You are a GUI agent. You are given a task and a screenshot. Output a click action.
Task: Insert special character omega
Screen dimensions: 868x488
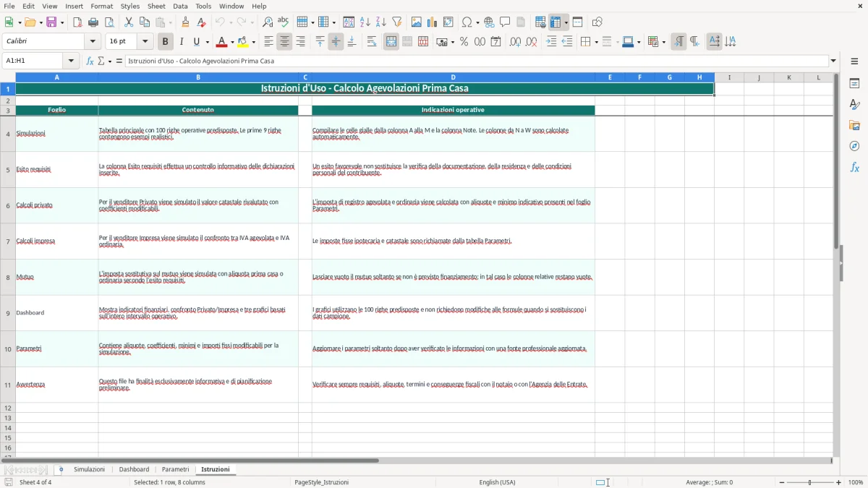(x=467, y=22)
